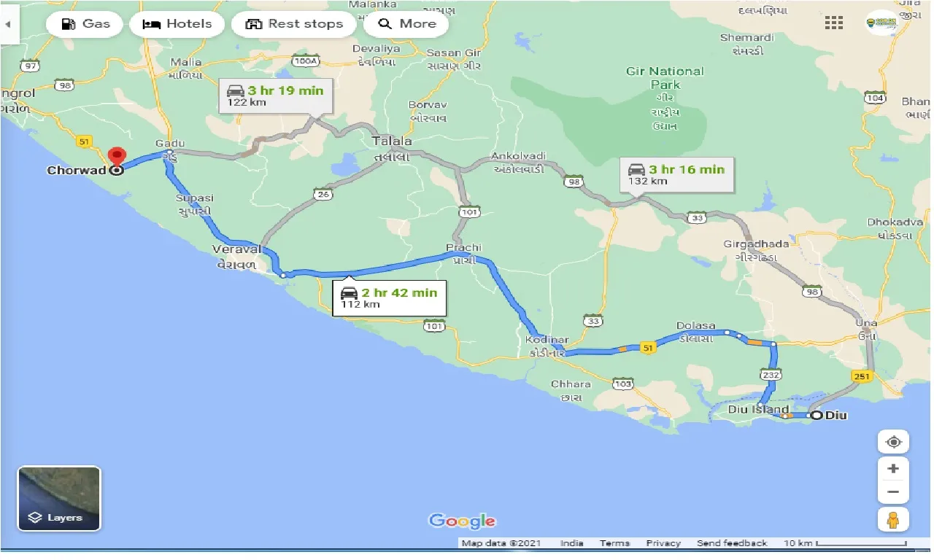Screen dimensions: 934x560
Task: Open the More search menu
Action: point(406,23)
